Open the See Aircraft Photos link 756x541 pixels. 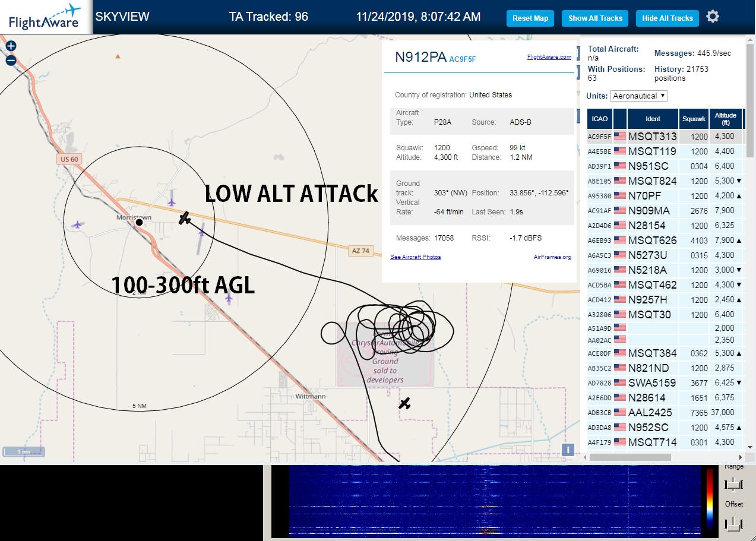pos(416,257)
